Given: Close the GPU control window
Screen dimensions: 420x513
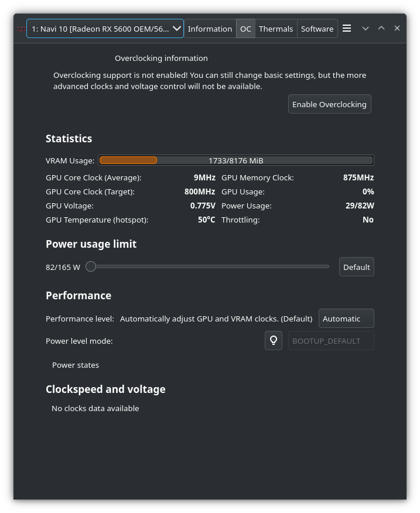Looking at the screenshot, I should click(397, 28).
